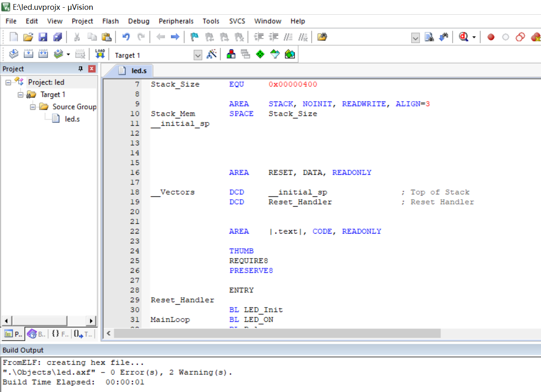Open the Flash menu
541x392 pixels.
[110, 21]
